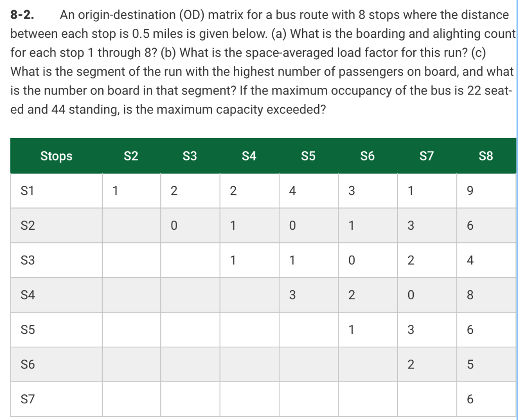
Task: Click the S7 column header
Action: tap(426, 156)
